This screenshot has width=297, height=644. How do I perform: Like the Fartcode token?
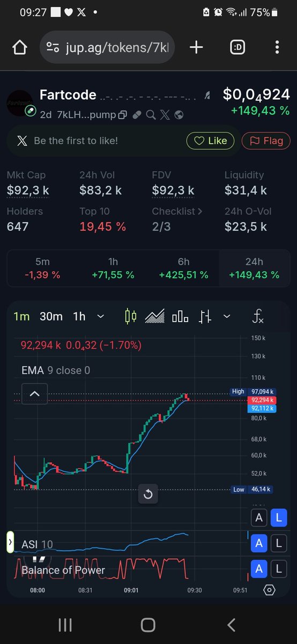[x=210, y=141]
